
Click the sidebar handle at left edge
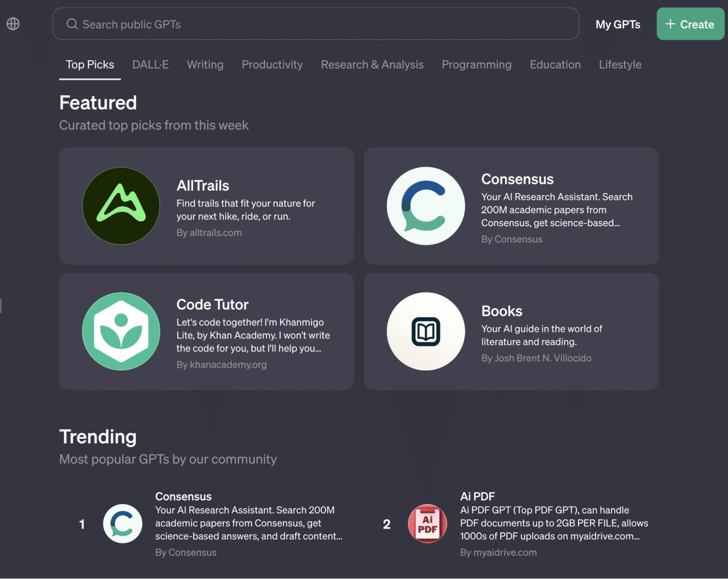(1, 305)
